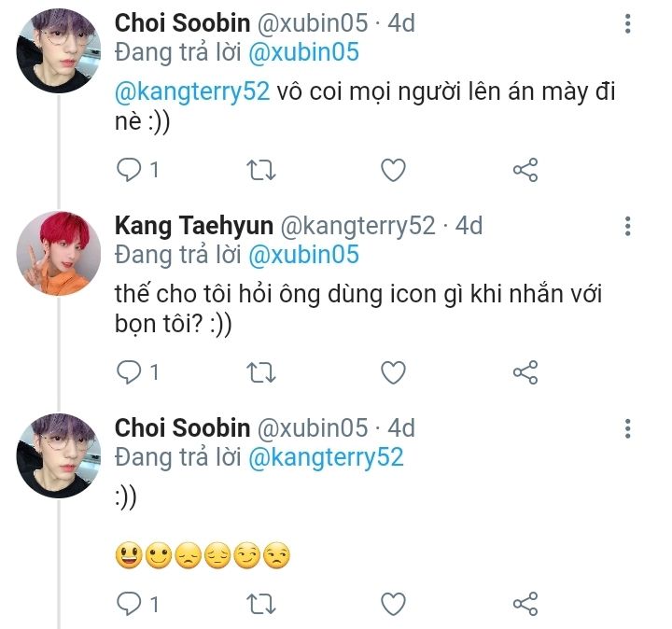Image resolution: width=672 pixels, height=629 pixels.
Task: Open more options on Soobin's first tweet
Action: coord(628,24)
